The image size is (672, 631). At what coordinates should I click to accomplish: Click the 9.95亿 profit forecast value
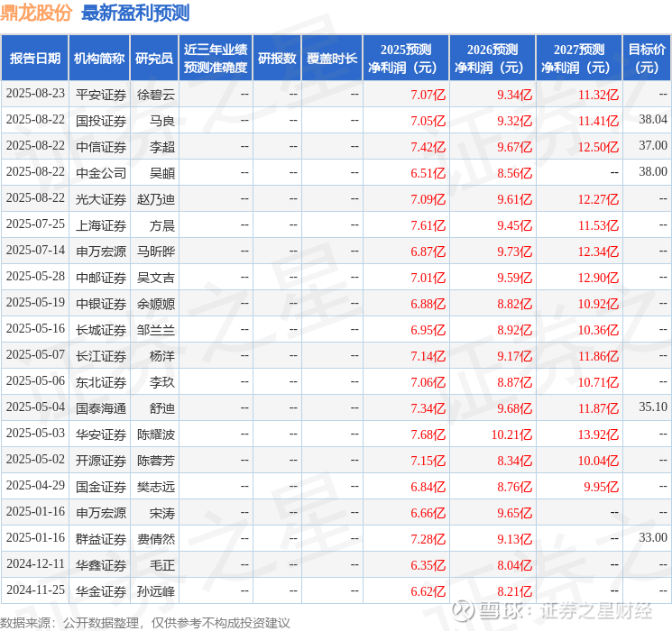(x=602, y=487)
